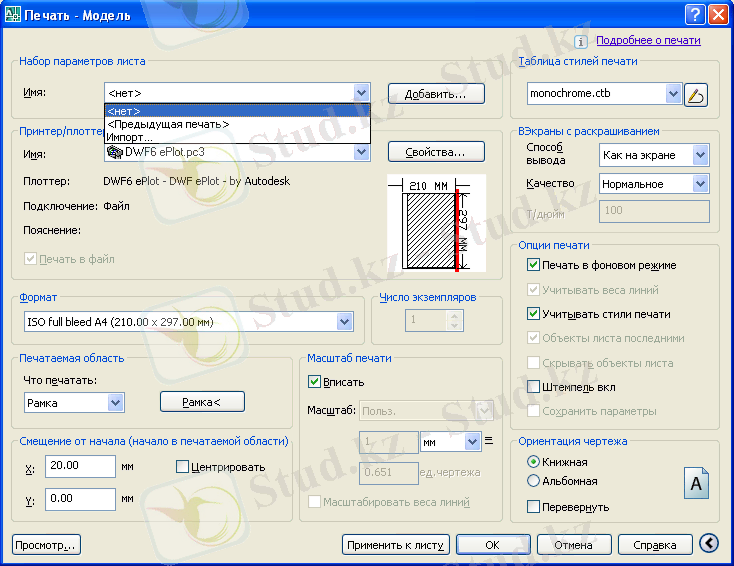Expand the ISO full bleed A4 format dropdown

[345, 322]
